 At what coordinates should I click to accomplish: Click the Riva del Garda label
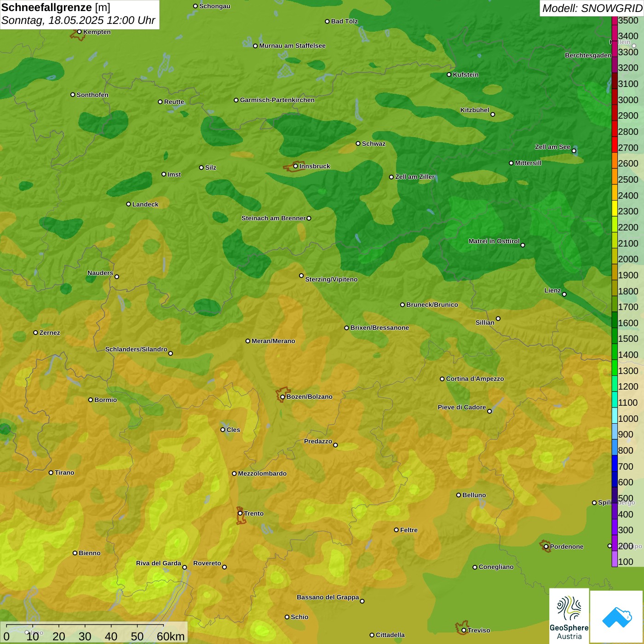pyautogui.click(x=159, y=563)
